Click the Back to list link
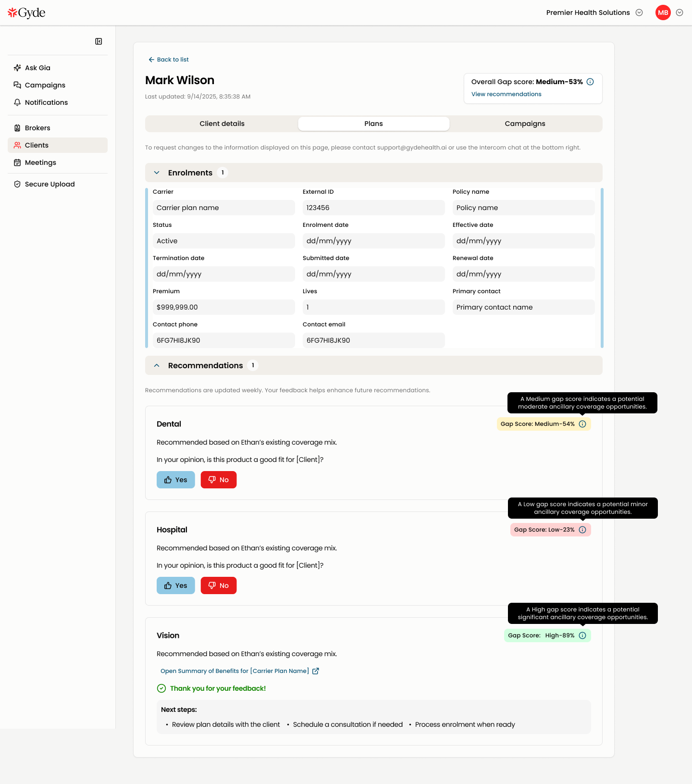Screen dimensions: 692x784 [169, 60]
